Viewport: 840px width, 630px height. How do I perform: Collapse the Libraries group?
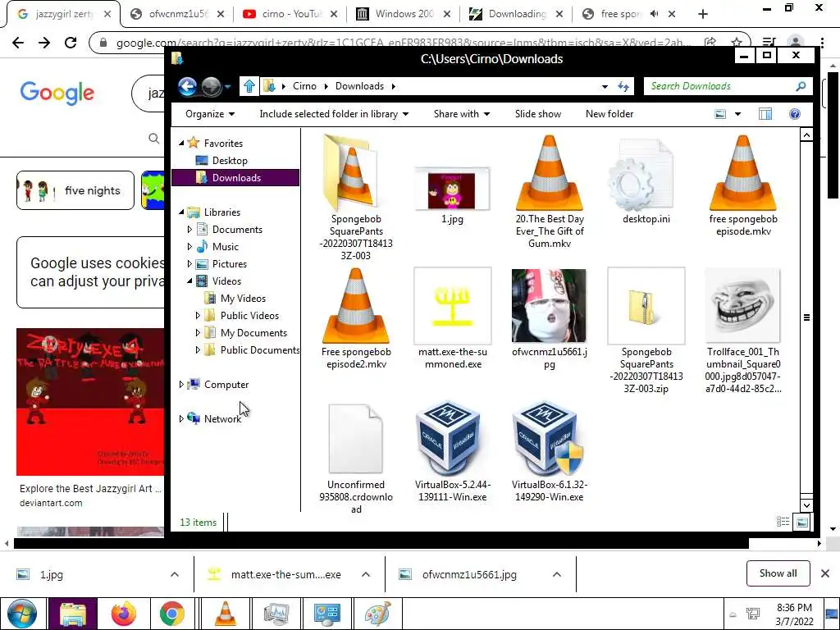click(181, 212)
